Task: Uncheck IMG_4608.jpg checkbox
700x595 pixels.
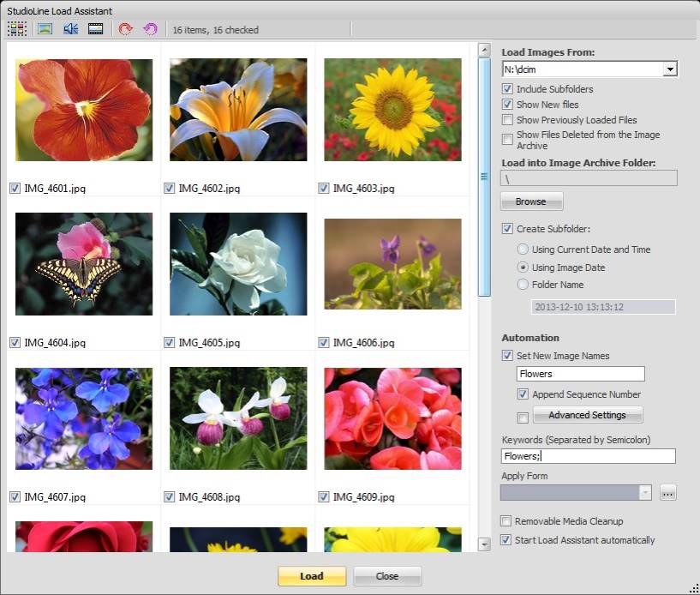Action: pos(169,496)
